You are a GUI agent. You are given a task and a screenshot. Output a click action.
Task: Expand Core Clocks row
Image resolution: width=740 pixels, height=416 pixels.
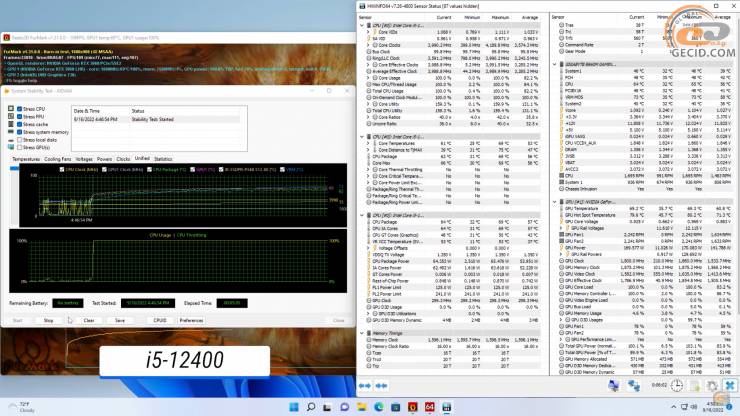(x=368, y=45)
